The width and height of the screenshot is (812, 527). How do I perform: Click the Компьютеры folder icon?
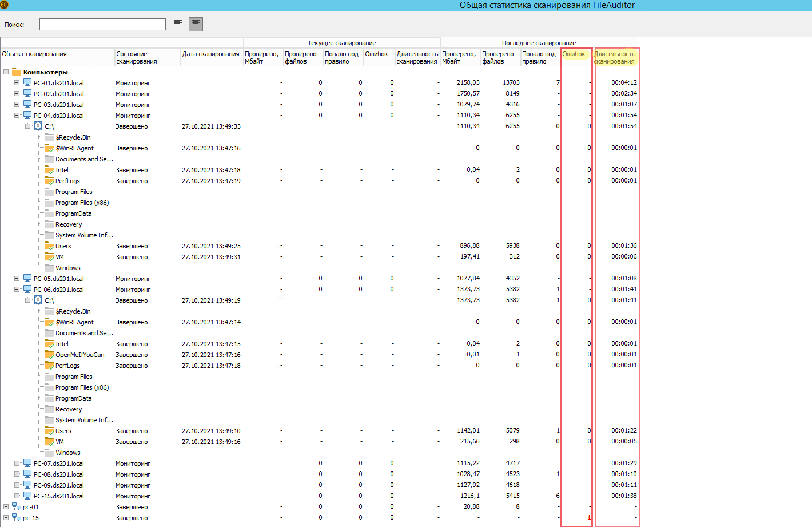point(17,72)
